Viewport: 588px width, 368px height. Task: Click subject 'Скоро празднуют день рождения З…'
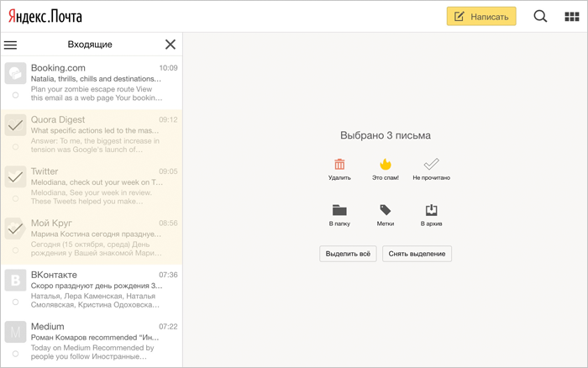click(97, 286)
